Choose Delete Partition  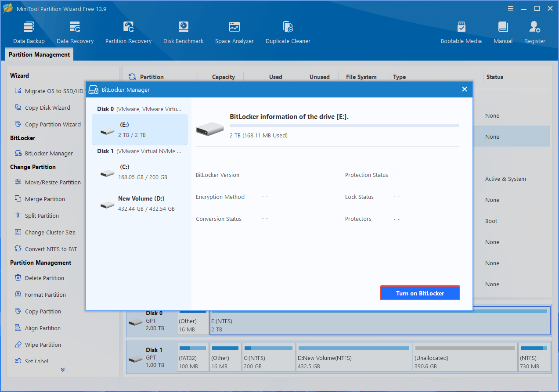coord(40,278)
